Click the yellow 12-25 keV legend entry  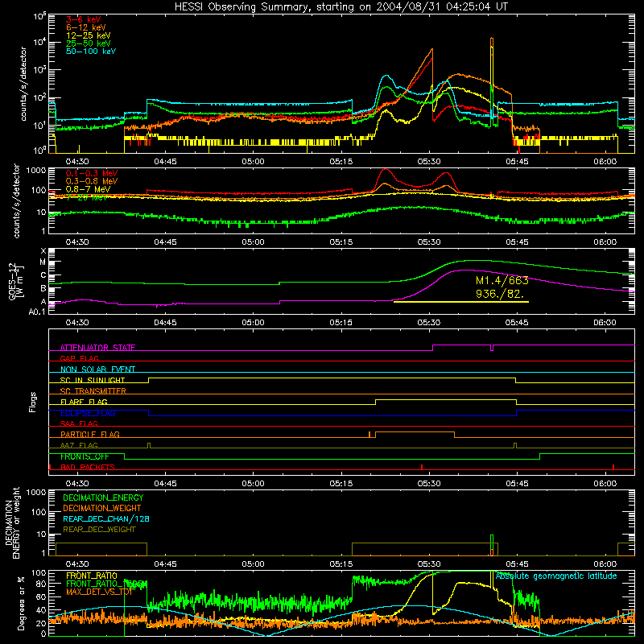89,35
